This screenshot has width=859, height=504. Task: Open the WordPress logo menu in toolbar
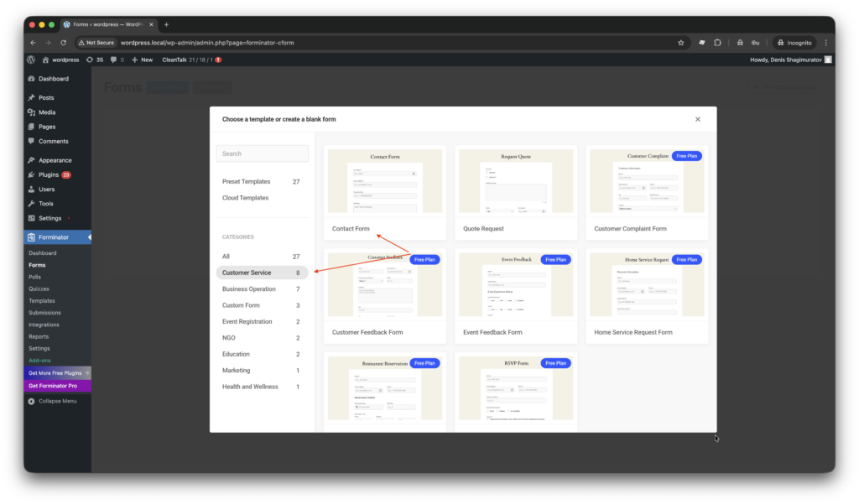tap(30, 60)
